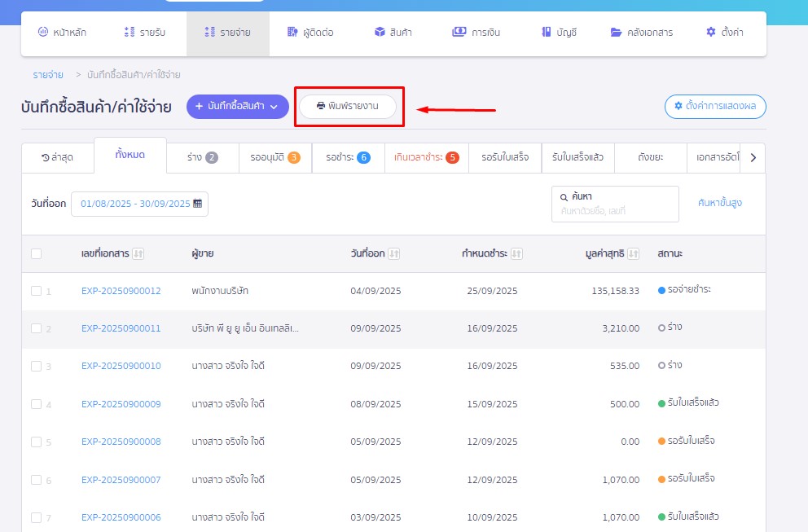Sort by วันที่ออก column icon
The height and width of the screenshot is (532, 808).
(x=393, y=253)
